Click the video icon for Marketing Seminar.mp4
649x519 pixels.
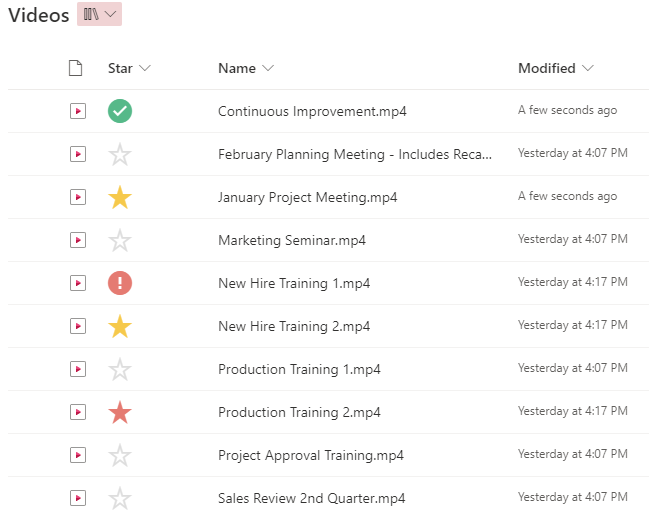(78, 240)
